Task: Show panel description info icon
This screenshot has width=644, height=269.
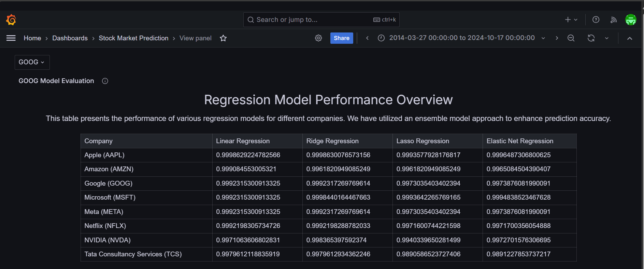Action: [105, 81]
